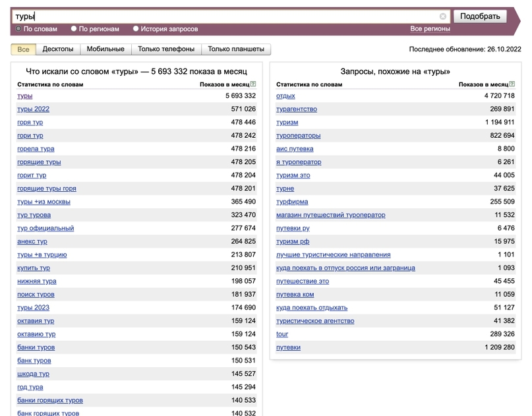The height and width of the screenshot is (416, 532).
Task: Open the 'нижняя тура' keyword link
Action: (x=37, y=282)
